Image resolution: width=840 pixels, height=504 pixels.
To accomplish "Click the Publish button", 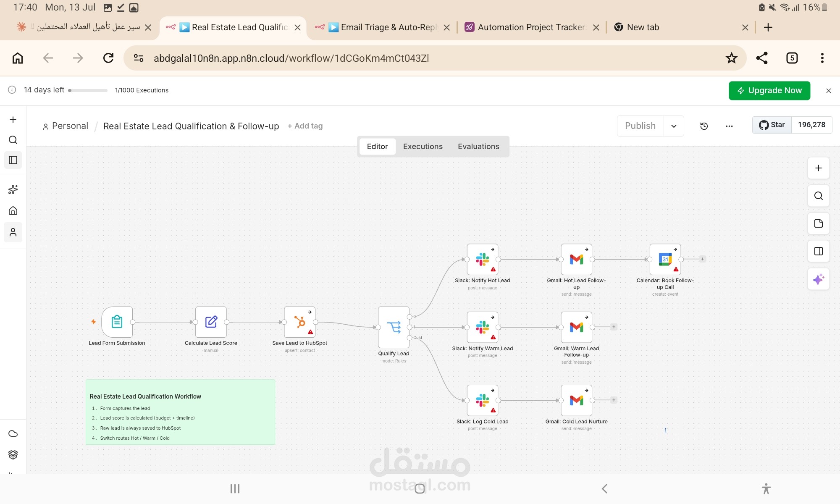I will tap(640, 126).
